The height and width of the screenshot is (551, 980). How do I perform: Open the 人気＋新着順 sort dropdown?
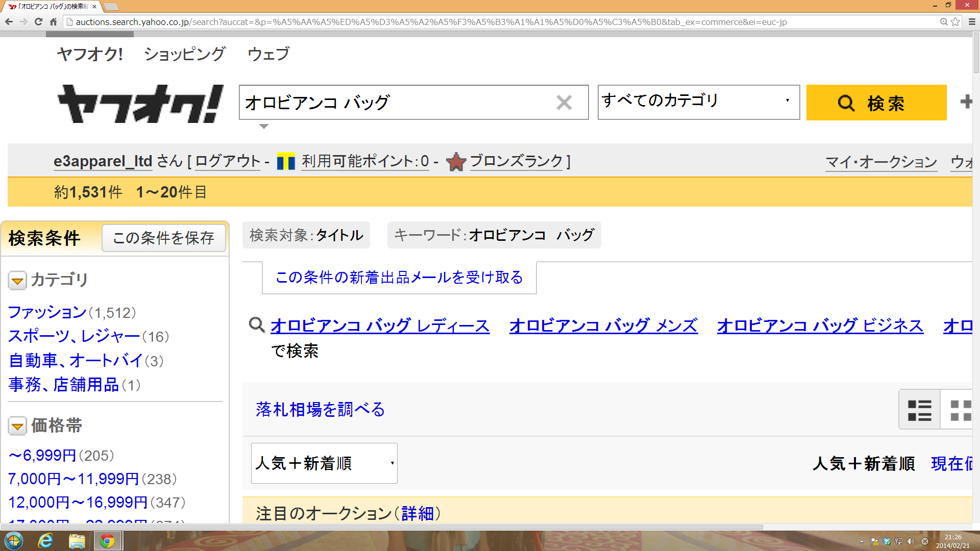[x=324, y=463]
